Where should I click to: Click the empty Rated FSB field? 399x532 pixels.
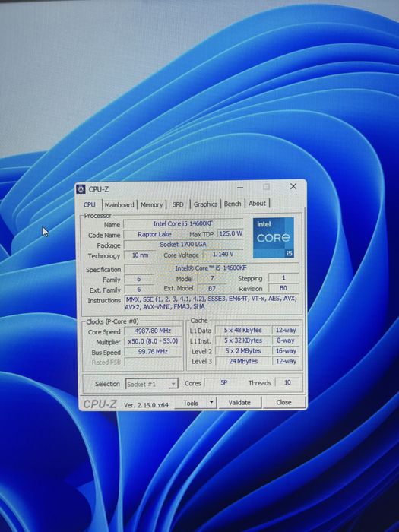coord(153,362)
